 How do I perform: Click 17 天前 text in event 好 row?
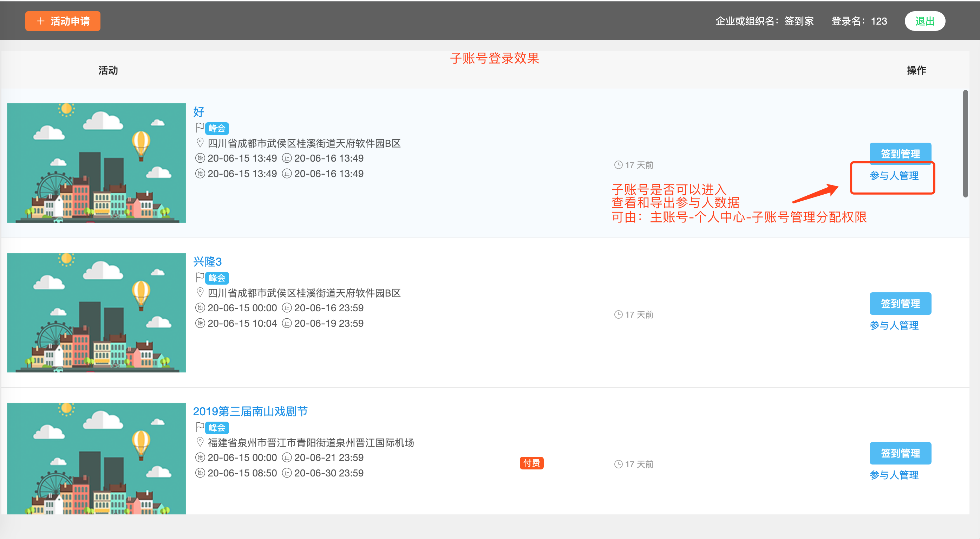click(x=639, y=165)
